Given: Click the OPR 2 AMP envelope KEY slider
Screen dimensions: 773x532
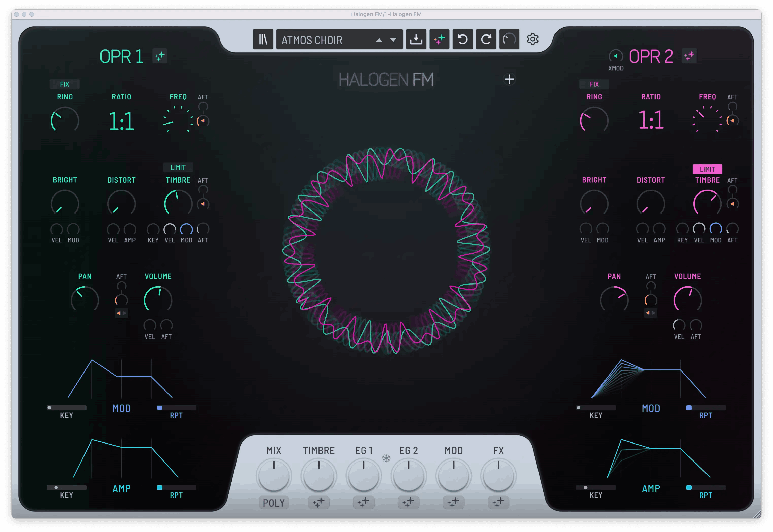Looking at the screenshot, I should 596,487.
